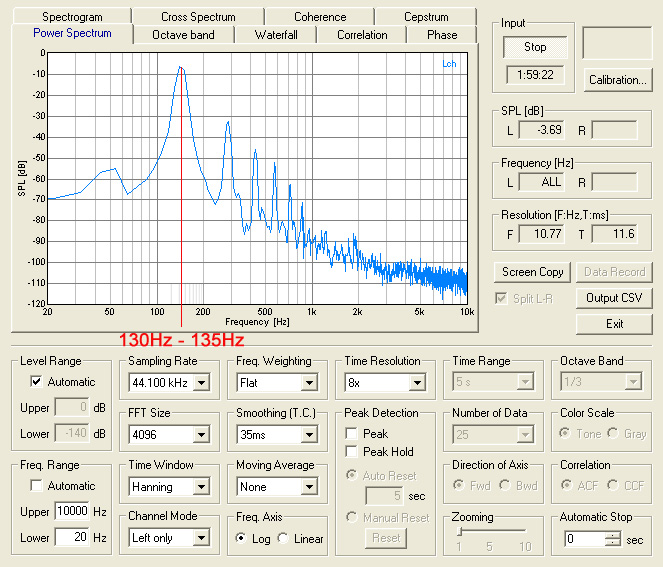The width and height of the screenshot is (663, 567).
Task: Increase Automatic Stop seconds with up arrow
Action: coord(612,536)
